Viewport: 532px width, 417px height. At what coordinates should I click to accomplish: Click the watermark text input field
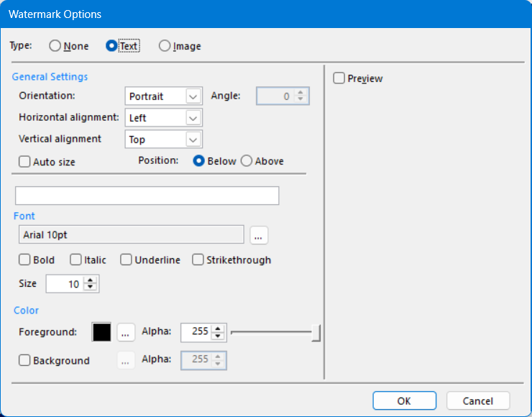[147, 196]
